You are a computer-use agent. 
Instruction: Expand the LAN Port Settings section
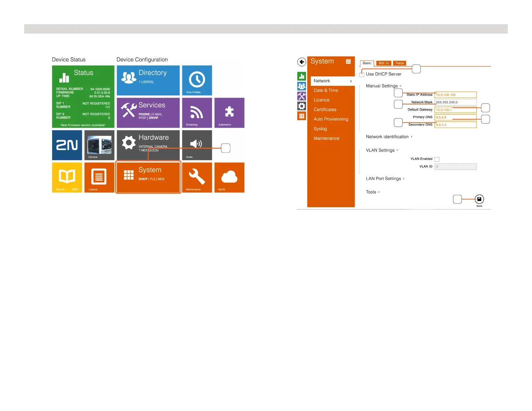coord(385,179)
